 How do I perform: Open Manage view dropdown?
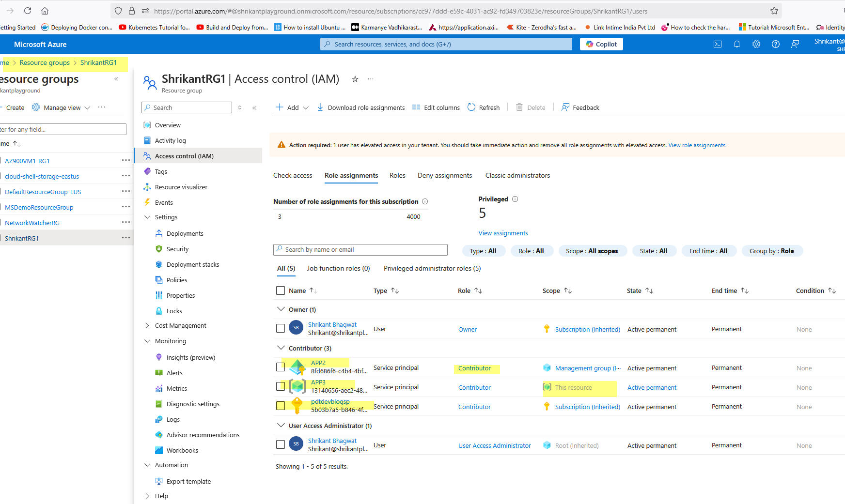click(61, 107)
